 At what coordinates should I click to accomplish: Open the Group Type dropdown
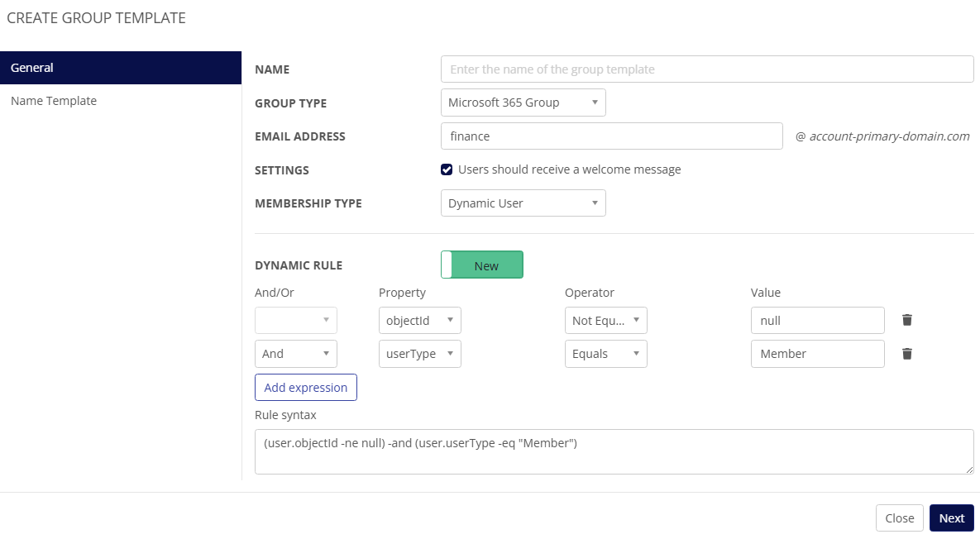pyautogui.click(x=523, y=103)
